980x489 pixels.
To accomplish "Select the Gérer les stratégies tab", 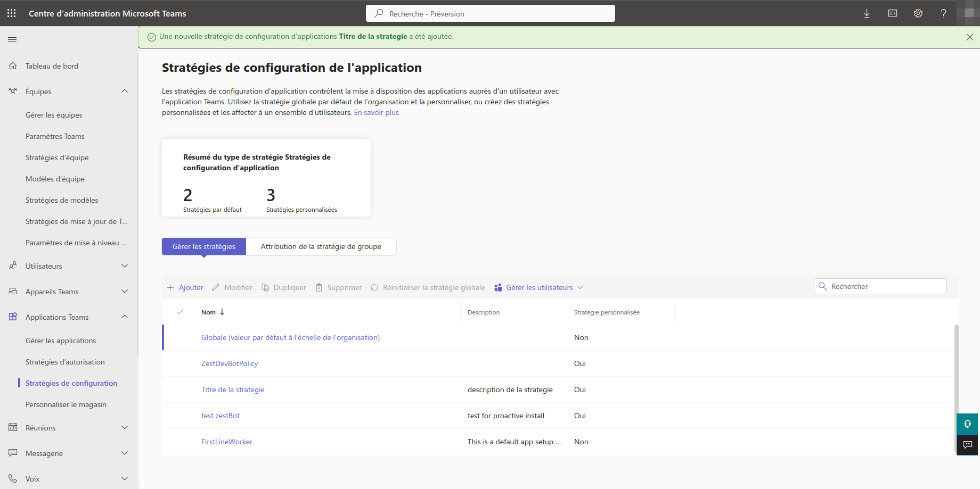I will tap(203, 246).
